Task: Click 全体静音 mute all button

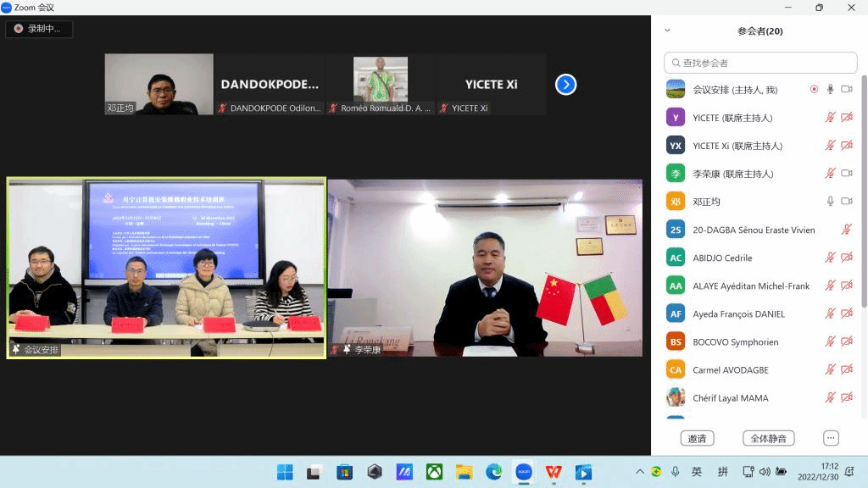Action: coord(768,438)
